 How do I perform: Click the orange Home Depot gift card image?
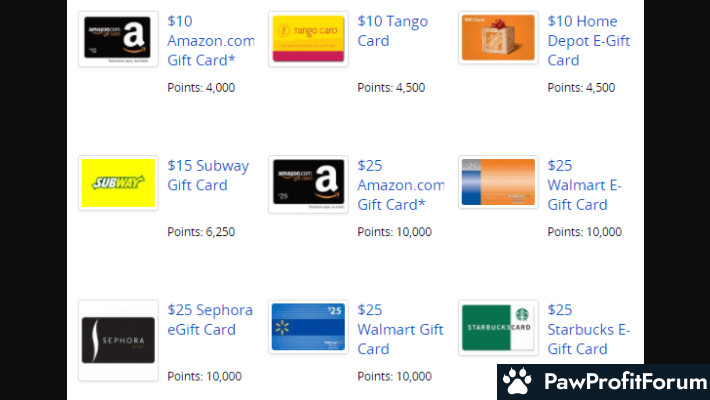click(498, 38)
